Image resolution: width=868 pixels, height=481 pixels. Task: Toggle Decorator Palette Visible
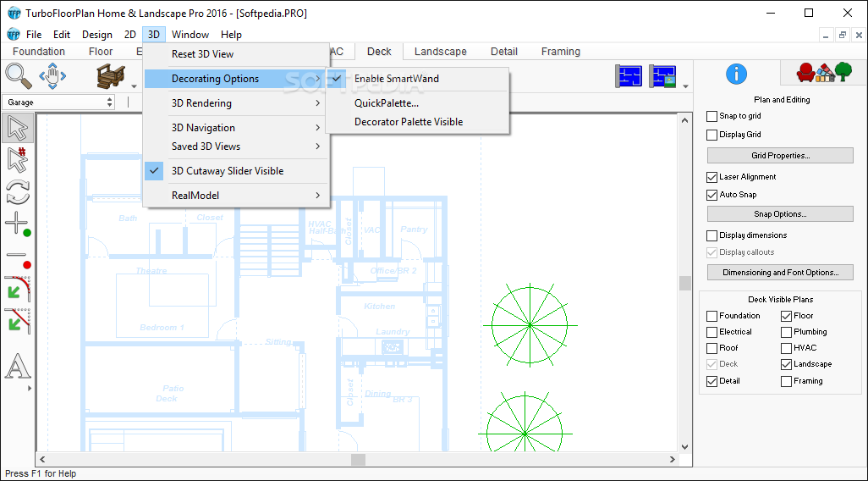coord(417,122)
